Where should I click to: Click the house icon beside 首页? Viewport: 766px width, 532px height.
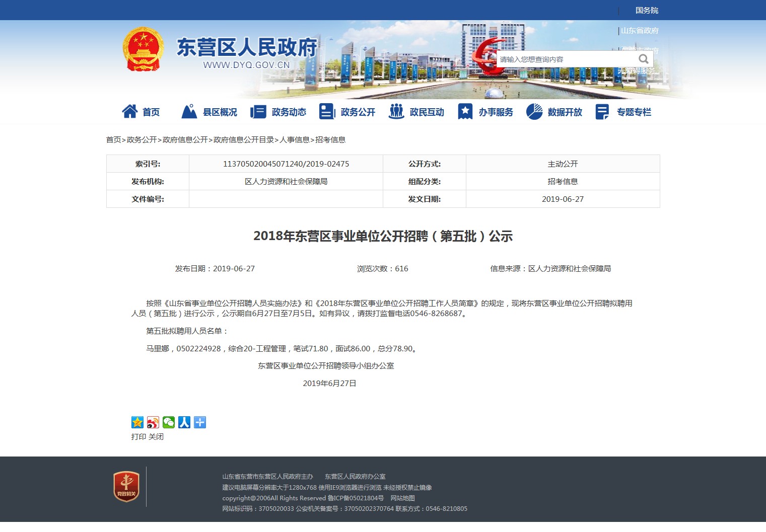coord(130,112)
